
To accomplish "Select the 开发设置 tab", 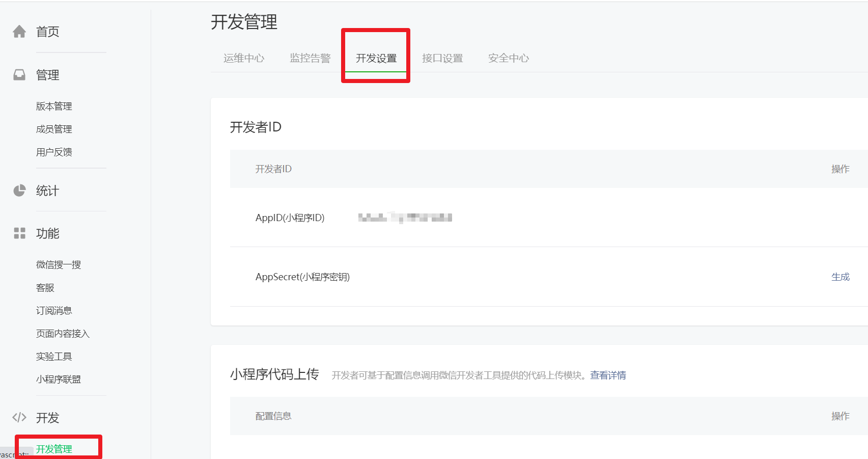I will point(376,58).
